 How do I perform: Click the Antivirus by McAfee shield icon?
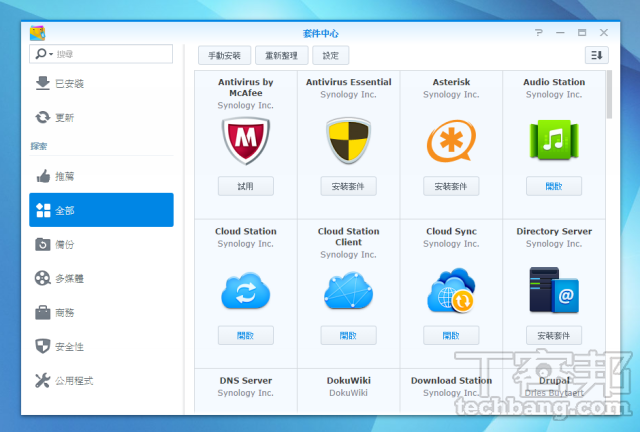(245, 141)
